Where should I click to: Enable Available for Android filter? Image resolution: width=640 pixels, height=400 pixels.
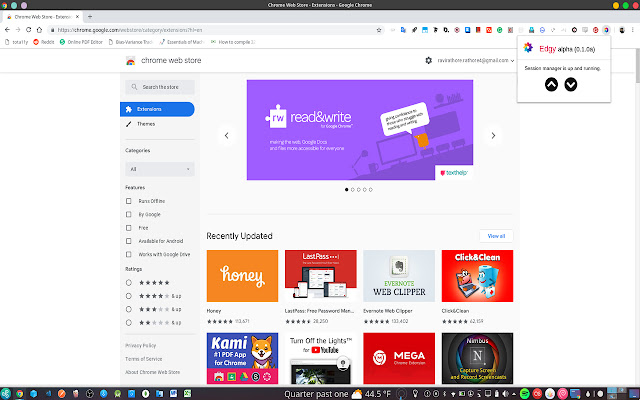tap(129, 241)
